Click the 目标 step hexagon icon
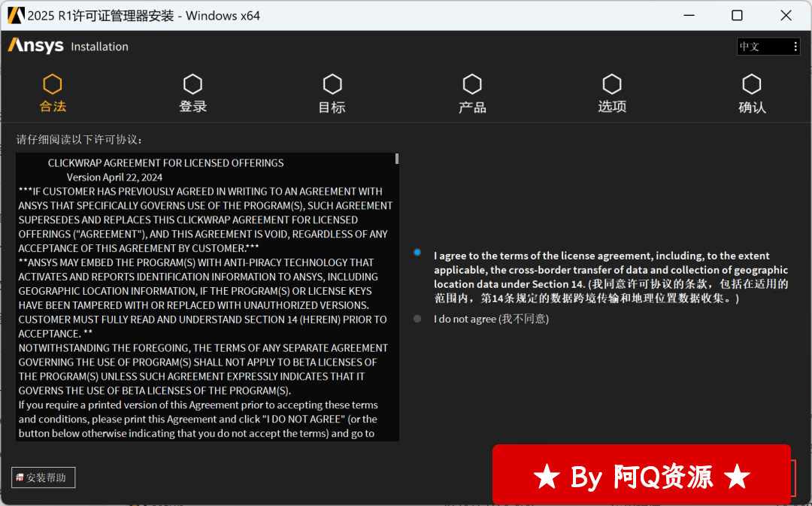 pyautogui.click(x=332, y=84)
